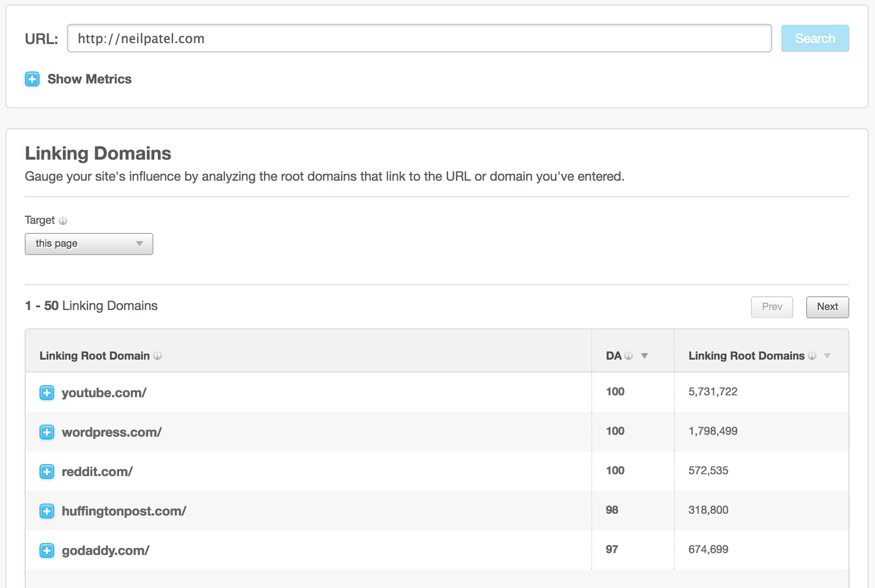Select the 5,731,722 value for youtube.com
Image resolution: width=875 pixels, height=588 pixels.
pyautogui.click(x=713, y=392)
